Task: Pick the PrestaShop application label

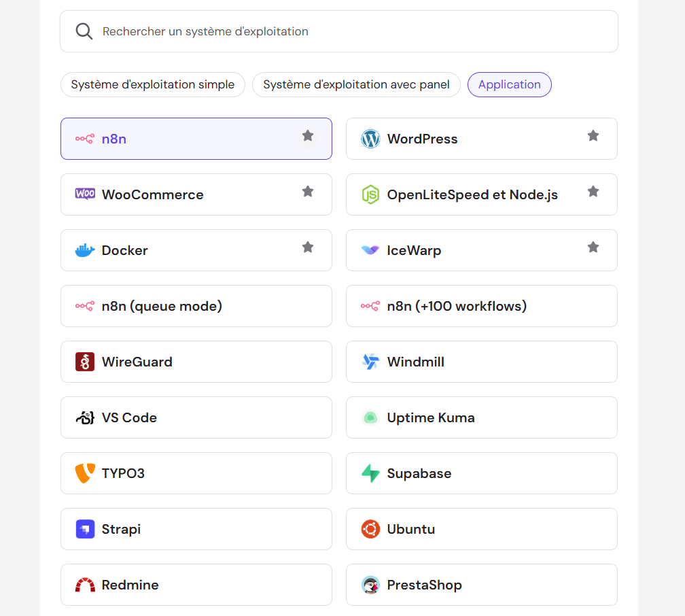Action: 424,585
